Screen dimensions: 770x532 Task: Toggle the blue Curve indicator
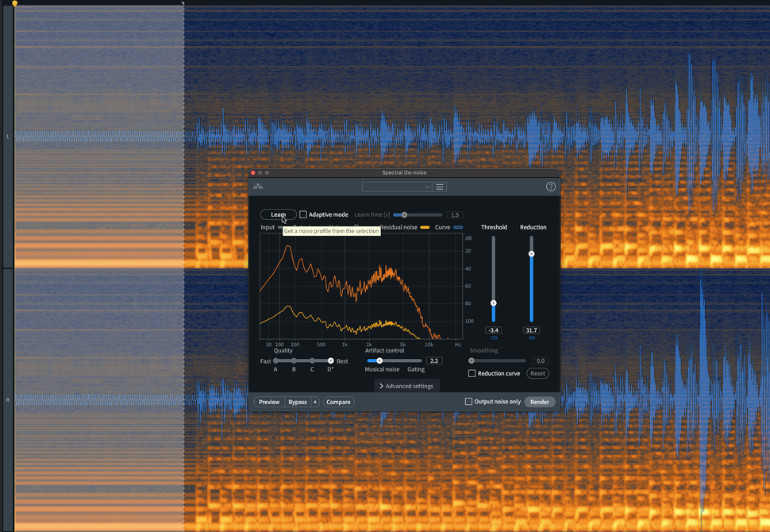coord(457,227)
